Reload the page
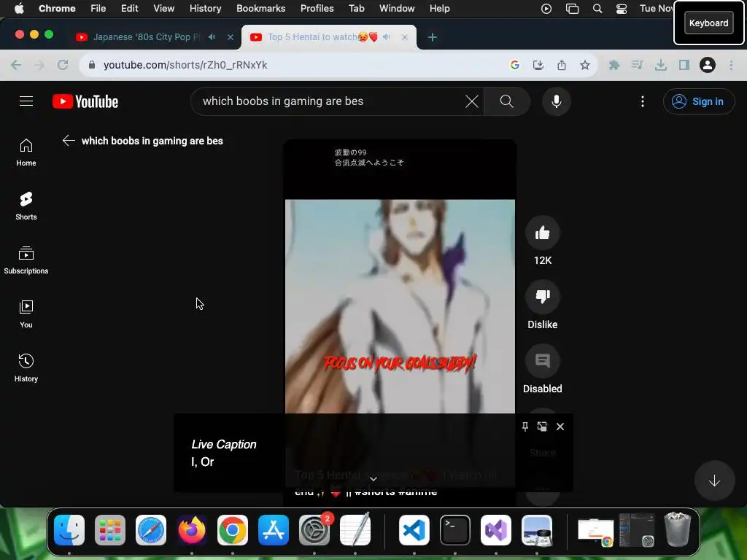The width and height of the screenshot is (747, 560). pyautogui.click(x=63, y=65)
